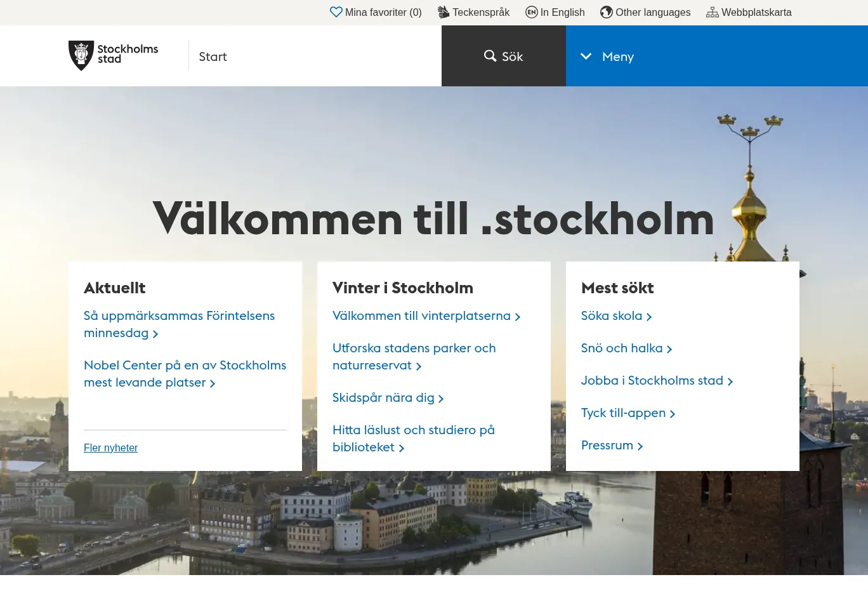The height and width of the screenshot is (603, 868).
Task: Click the sitemap icon beside Webbplatskarta
Action: point(713,12)
